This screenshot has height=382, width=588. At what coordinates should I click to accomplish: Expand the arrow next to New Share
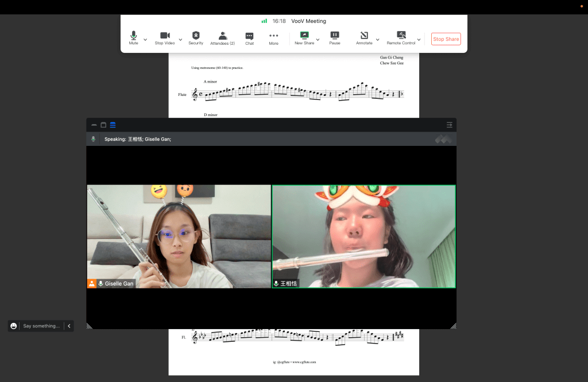(318, 40)
